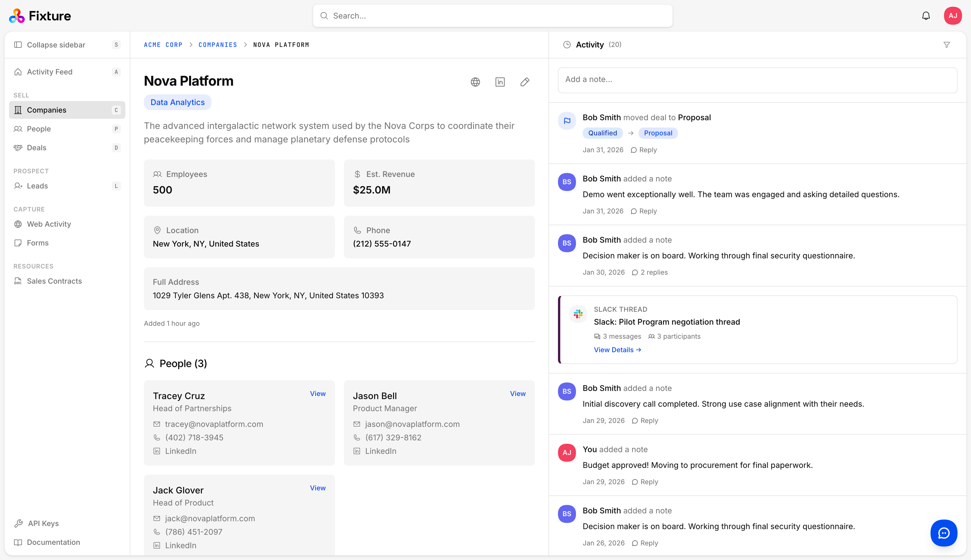Open company website via the globe icon
Image resolution: width=971 pixels, height=560 pixels.
pyautogui.click(x=475, y=82)
